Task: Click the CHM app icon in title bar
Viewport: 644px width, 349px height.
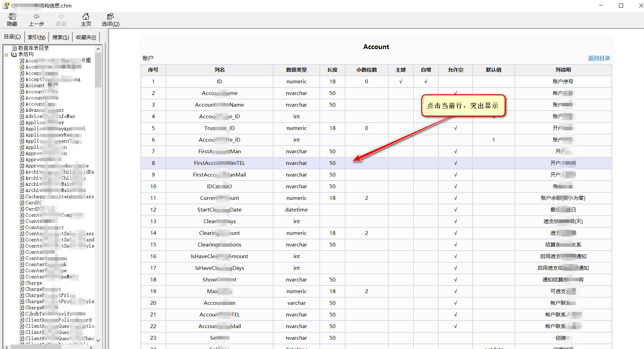Action: [x=6, y=5]
